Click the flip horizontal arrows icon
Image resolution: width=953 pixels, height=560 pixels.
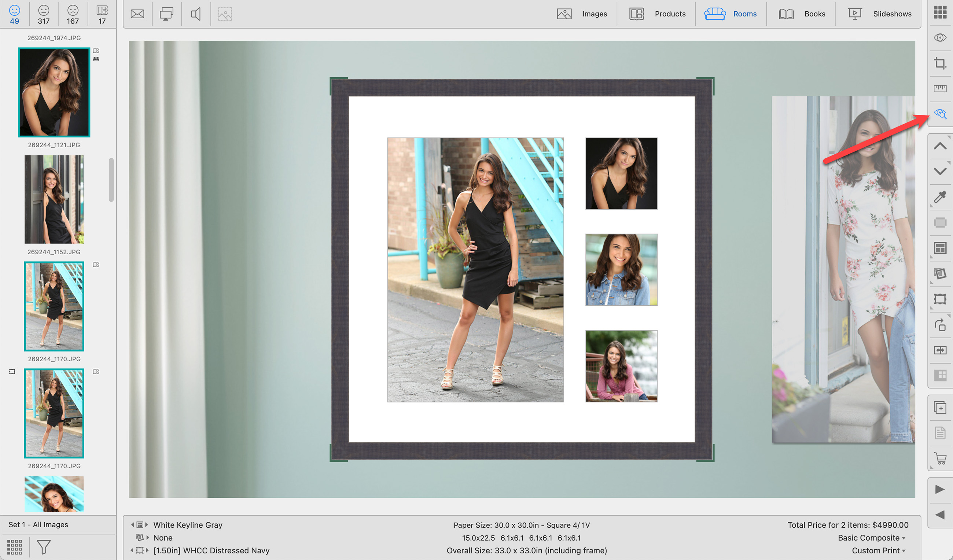click(940, 350)
